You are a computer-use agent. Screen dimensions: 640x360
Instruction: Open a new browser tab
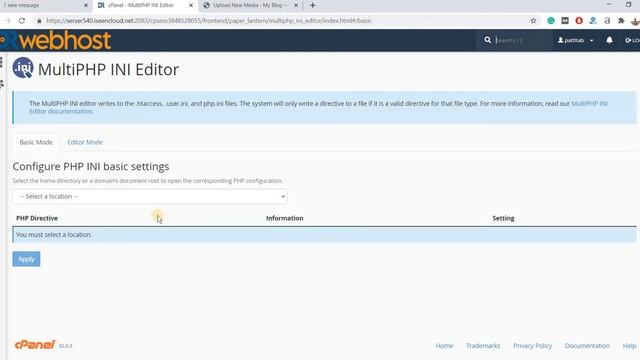[x=312, y=5]
